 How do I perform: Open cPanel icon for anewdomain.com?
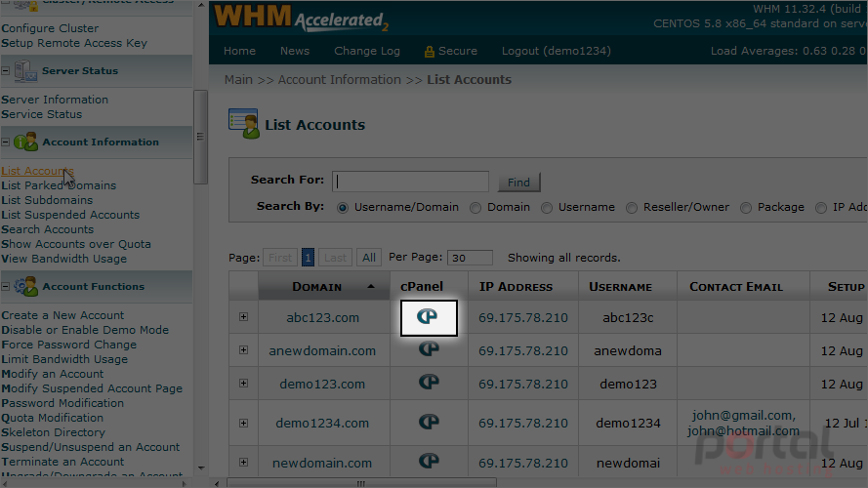point(429,348)
